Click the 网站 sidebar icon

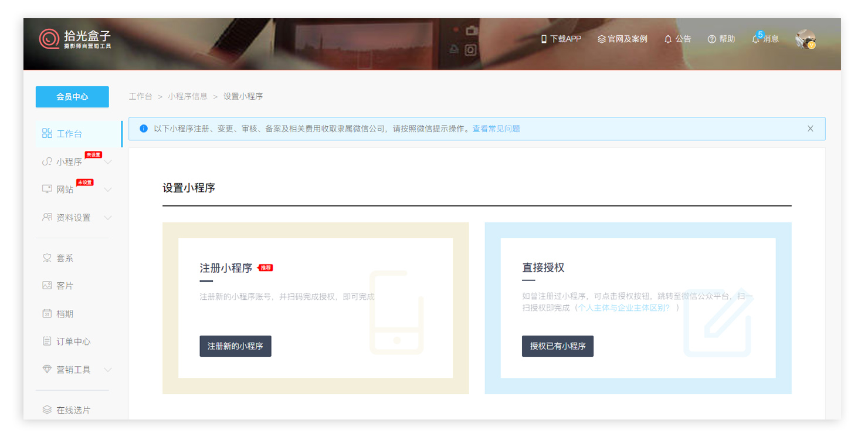click(47, 189)
